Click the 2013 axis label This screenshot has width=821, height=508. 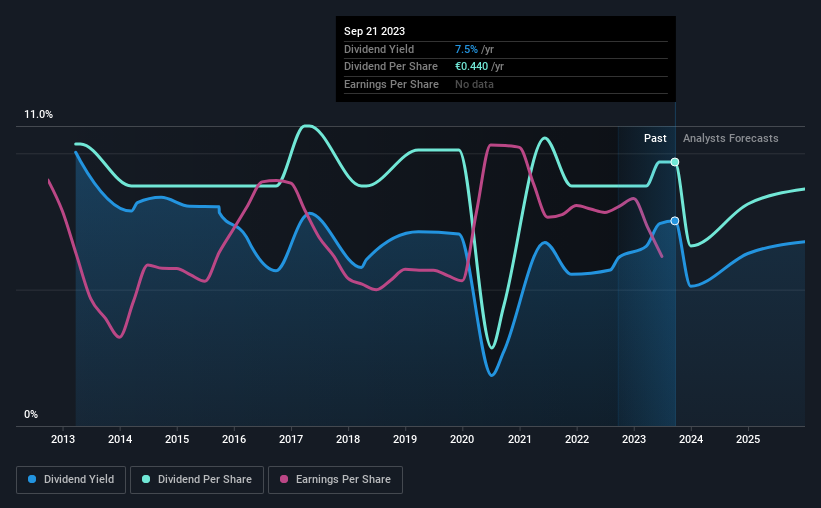pos(63,439)
